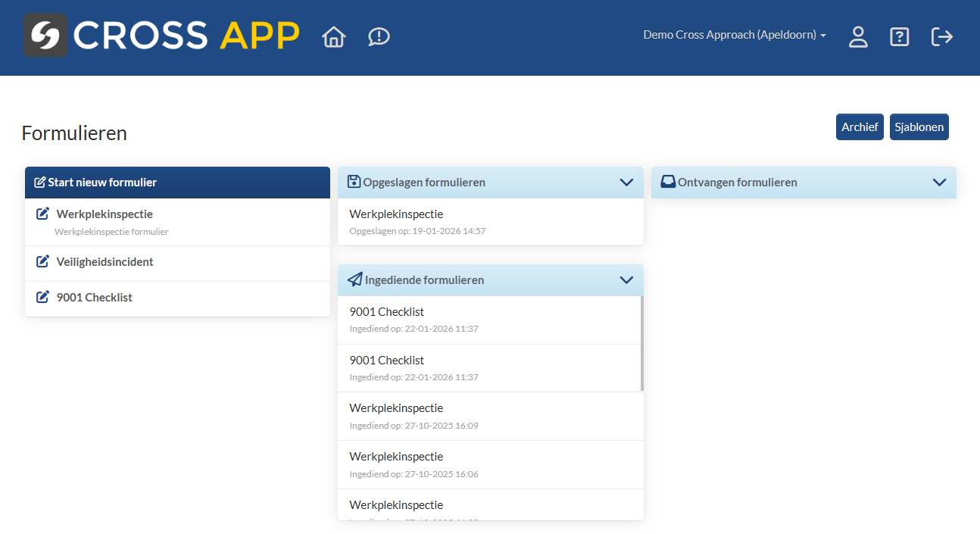Open the Sjablonen button
980x534 pixels.
919,127
